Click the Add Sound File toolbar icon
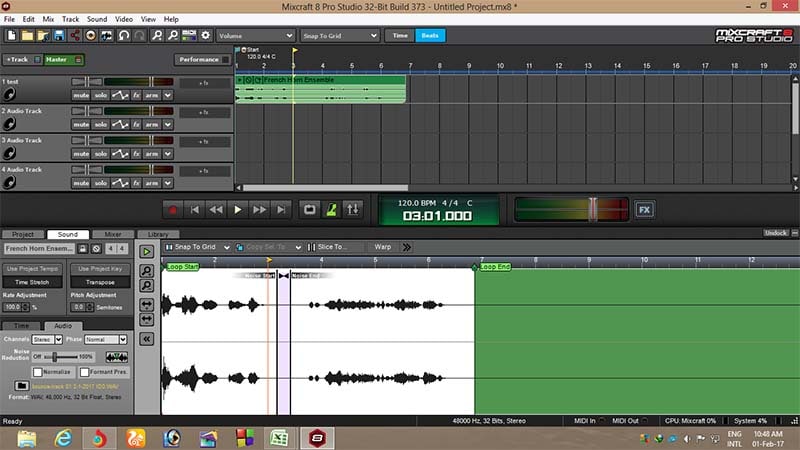The height and width of the screenshot is (450, 800). (x=43, y=35)
